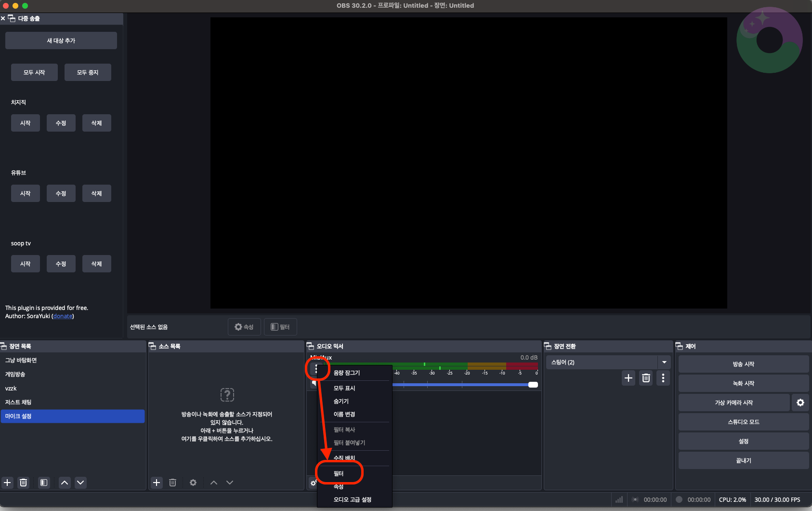Click 필터 button under the preview

click(280, 327)
